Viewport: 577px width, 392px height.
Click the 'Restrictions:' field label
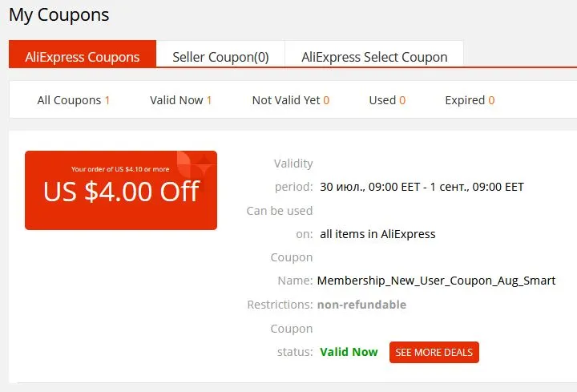click(x=280, y=305)
